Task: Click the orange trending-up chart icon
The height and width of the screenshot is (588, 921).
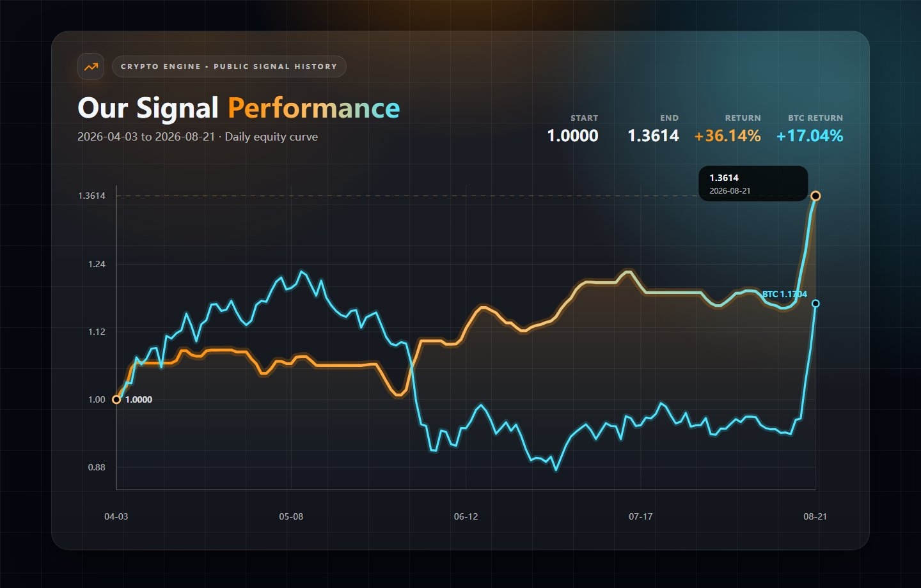Action: click(x=91, y=66)
